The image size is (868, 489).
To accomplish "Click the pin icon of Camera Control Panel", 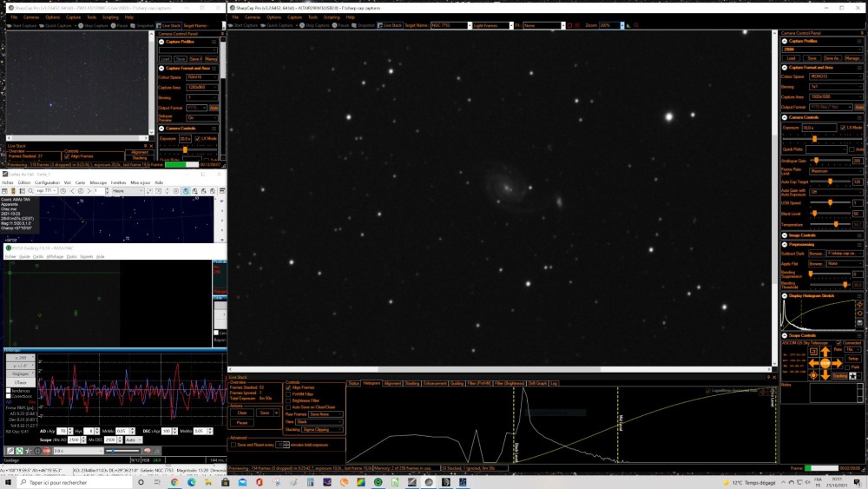I will coord(861,33).
